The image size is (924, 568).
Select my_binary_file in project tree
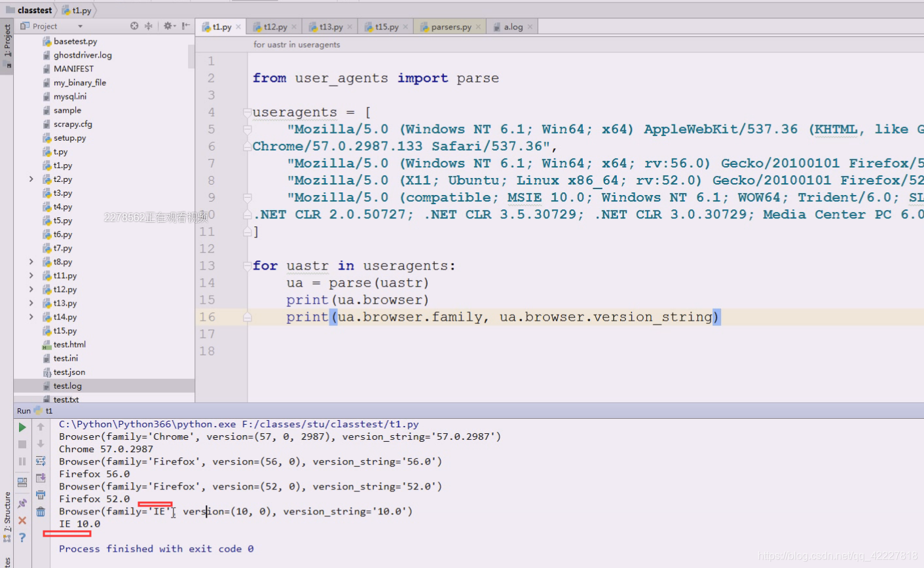coord(79,82)
